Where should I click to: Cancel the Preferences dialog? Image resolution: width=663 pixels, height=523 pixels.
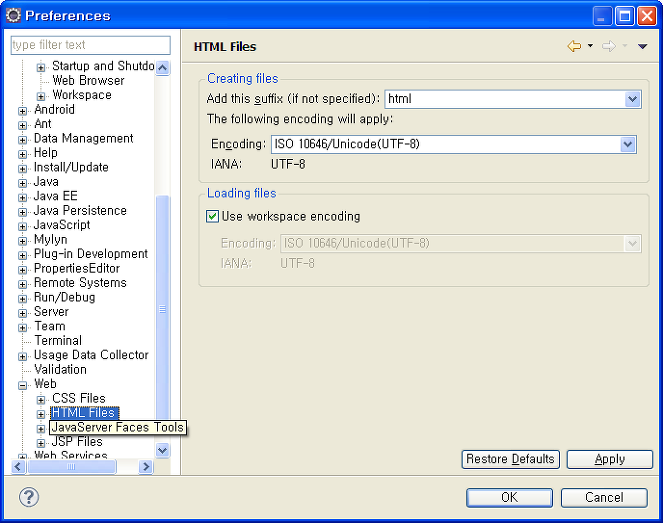604,498
